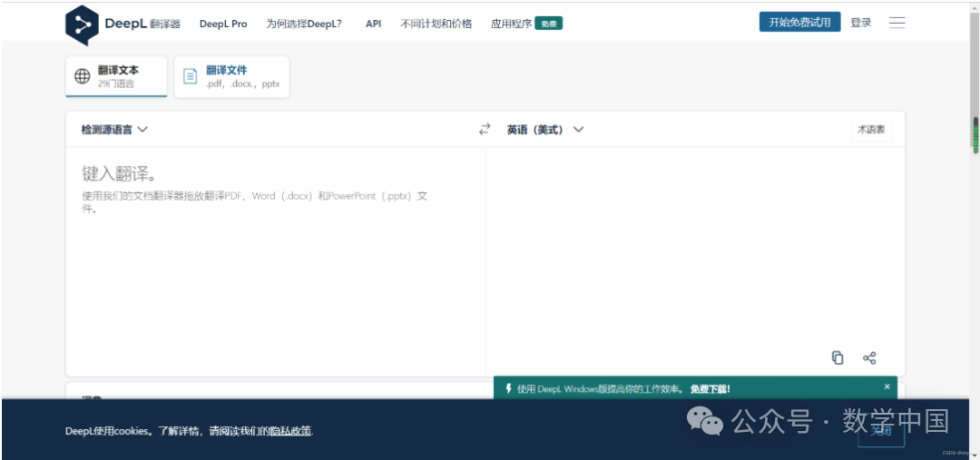The image size is (980, 460).
Task: Click the 免费下载! link in banner
Action: click(x=710, y=388)
